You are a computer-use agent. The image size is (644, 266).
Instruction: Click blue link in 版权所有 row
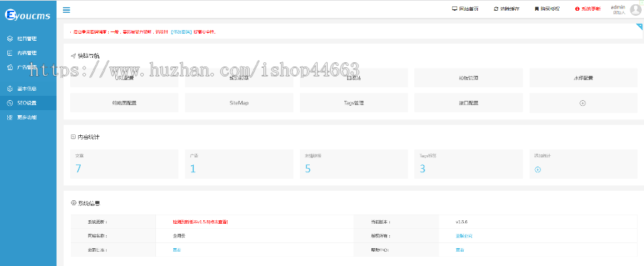pos(464,236)
